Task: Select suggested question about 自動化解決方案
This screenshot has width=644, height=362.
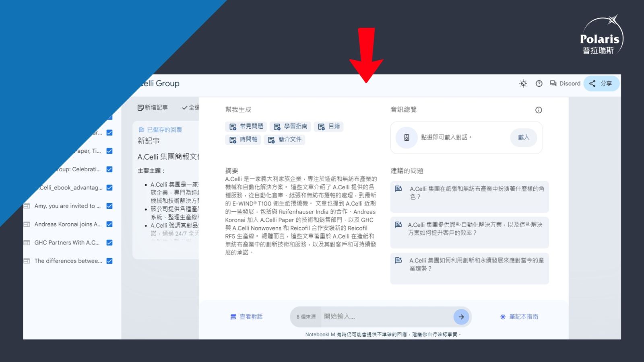Action: coord(469,232)
